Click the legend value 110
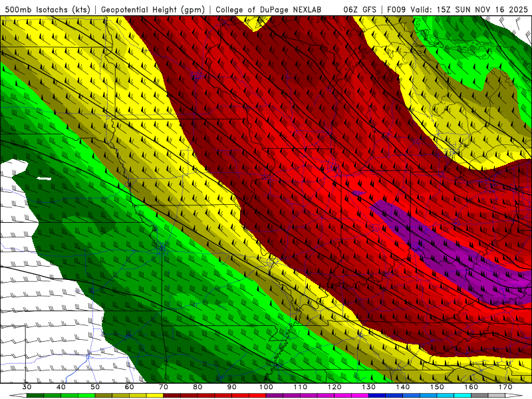The image size is (532, 399). (x=301, y=387)
